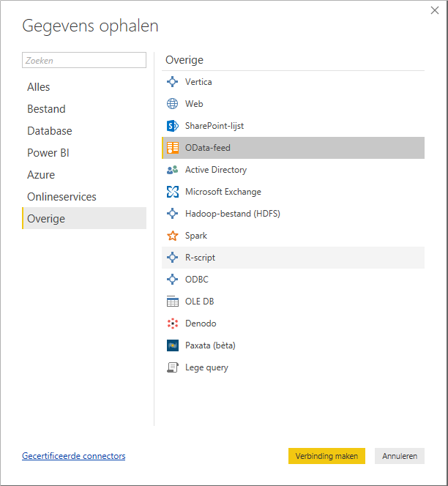Choose the R-script text label

[x=200, y=258]
